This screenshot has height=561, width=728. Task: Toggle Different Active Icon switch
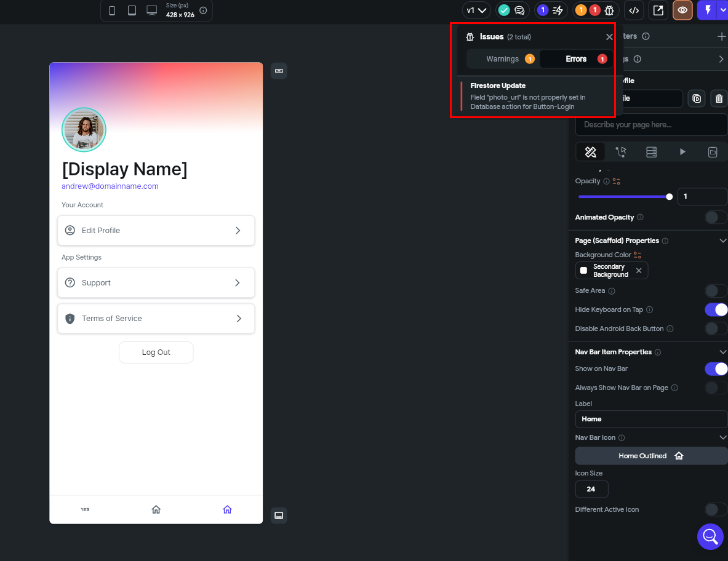(x=716, y=509)
